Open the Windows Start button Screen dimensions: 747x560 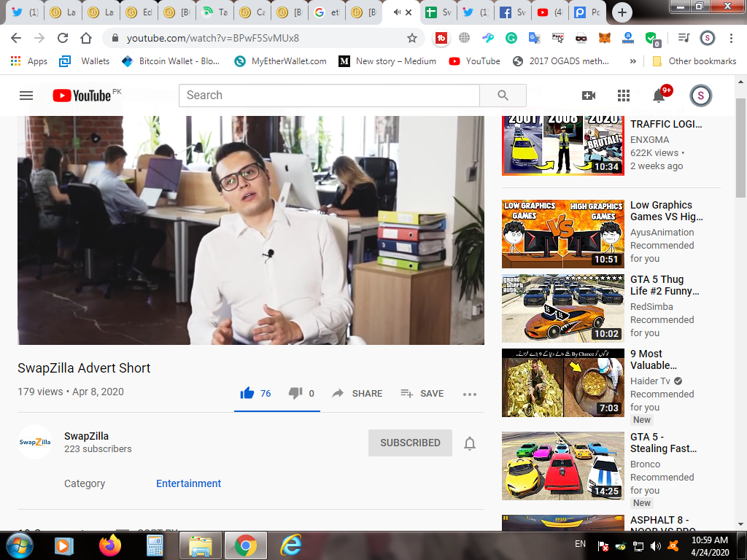click(x=19, y=545)
